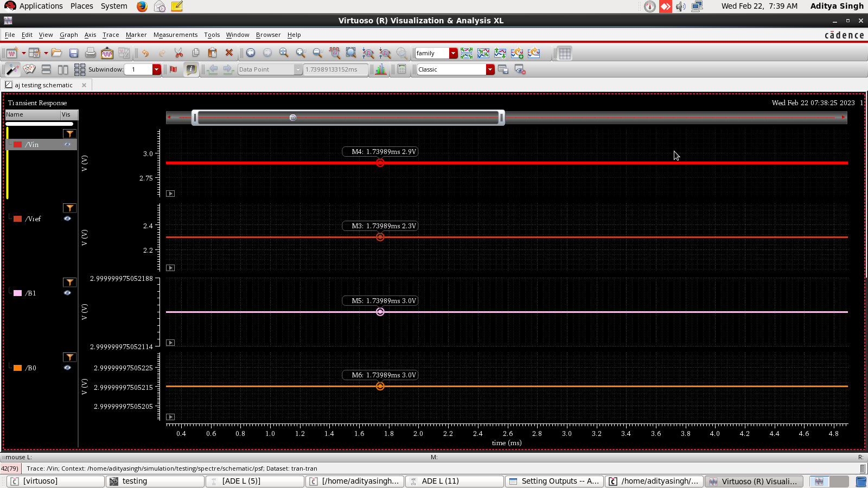Click the red flag marker icon
Viewport: 868px width, 488px height.
pyautogui.click(x=174, y=69)
